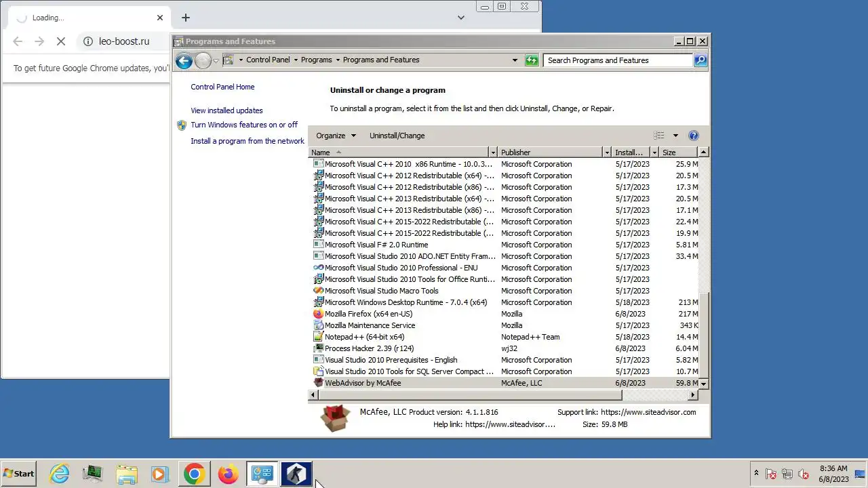Click the search magnifier icon
Screen dimensions: 868x488
click(x=701, y=60)
